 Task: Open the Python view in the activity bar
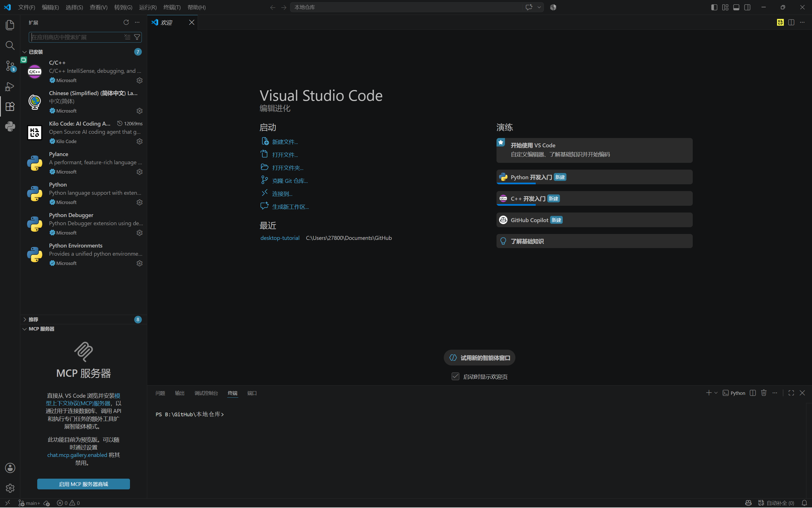10,127
